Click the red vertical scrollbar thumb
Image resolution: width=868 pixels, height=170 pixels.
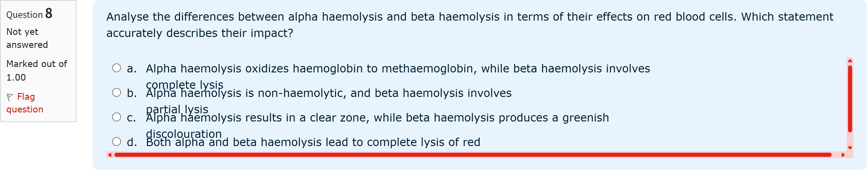850,98
